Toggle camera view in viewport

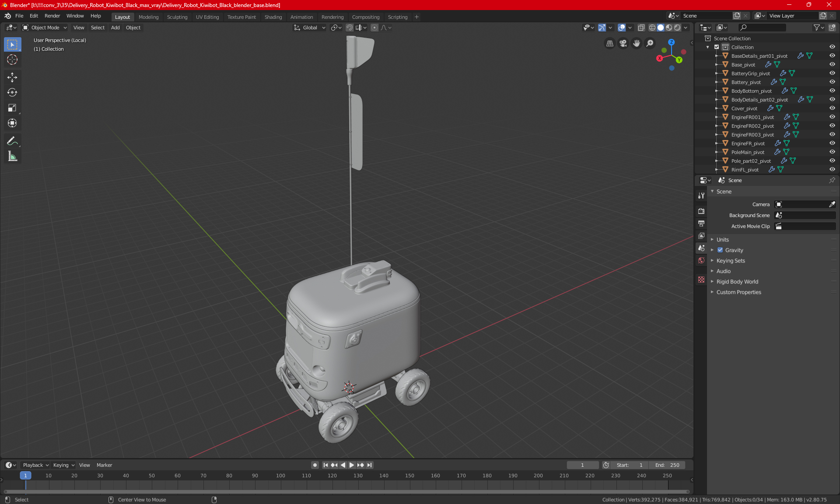[x=623, y=43]
